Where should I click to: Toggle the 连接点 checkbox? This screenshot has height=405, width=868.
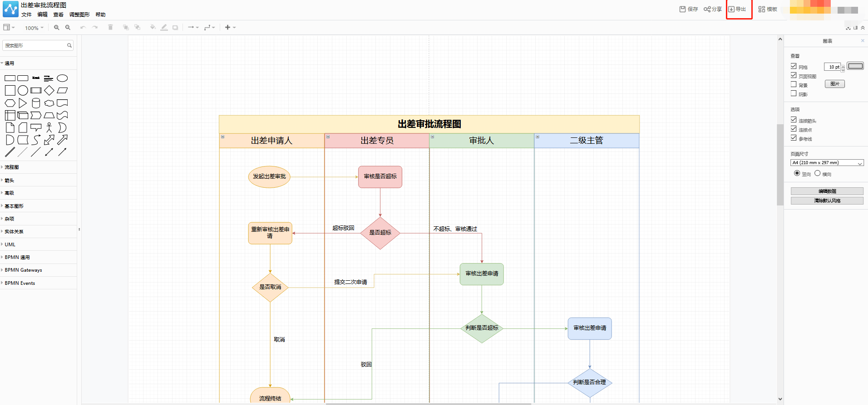point(794,129)
